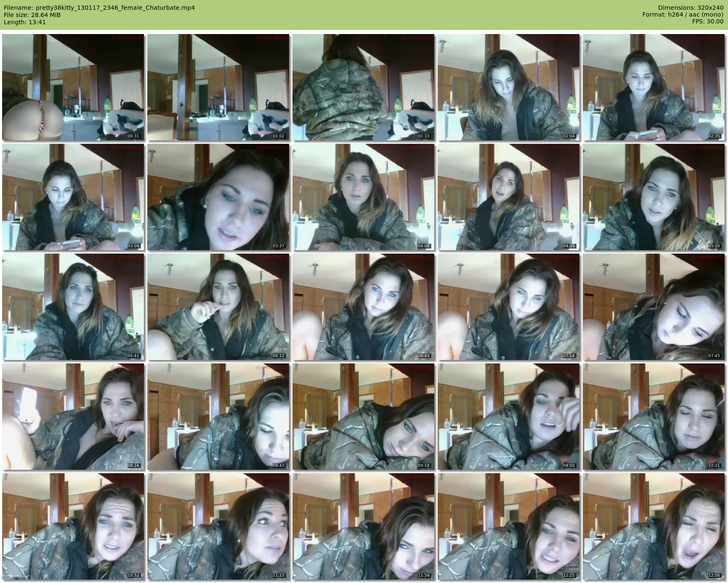This screenshot has width=728, height=583.
Task: Select the frame marked 04:08
Action: [x=364, y=197]
